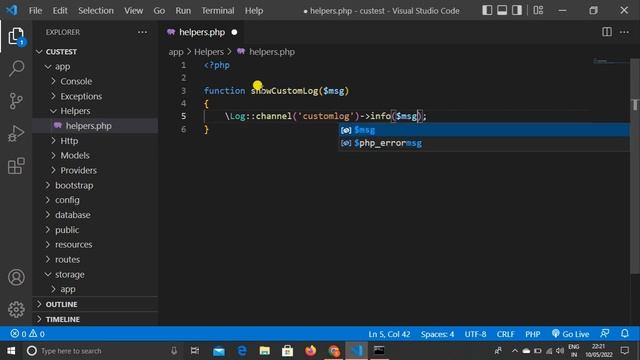Open the Go menu
The height and width of the screenshot is (360, 640).
point(159,11)
